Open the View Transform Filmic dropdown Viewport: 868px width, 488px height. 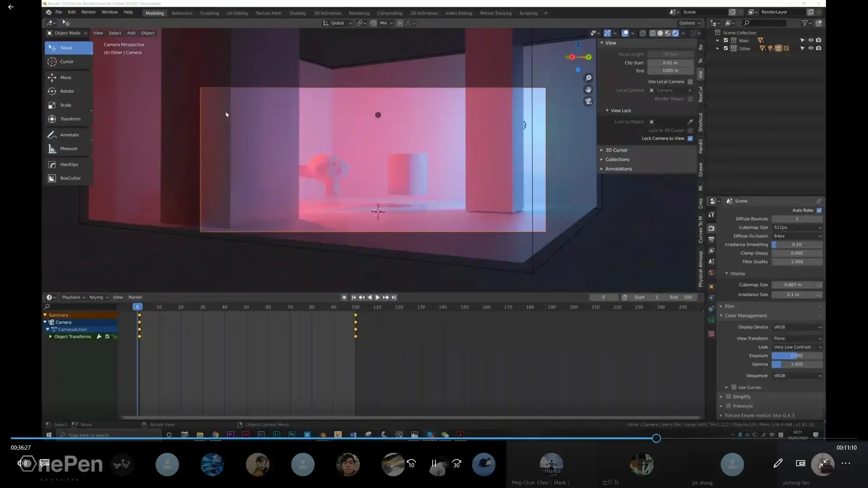click(x=797, y=338)
